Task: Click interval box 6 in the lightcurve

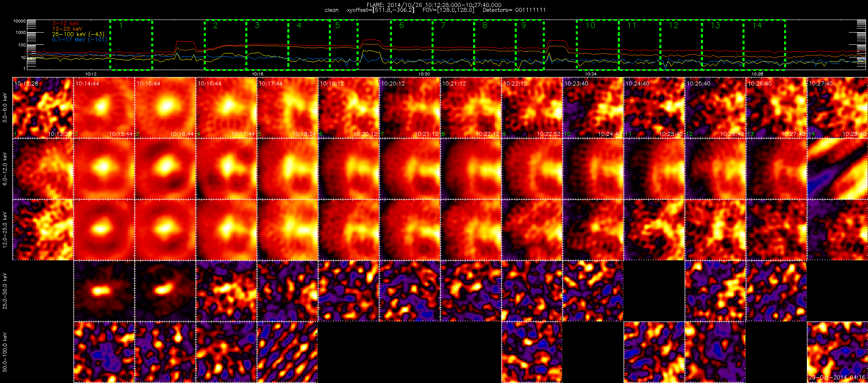Action: (412, 44)
